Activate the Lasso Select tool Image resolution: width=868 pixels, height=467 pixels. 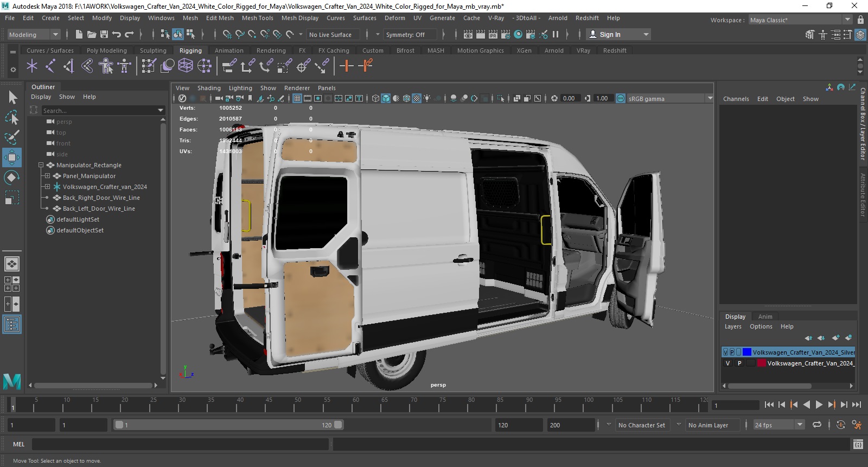click(12, 117)
